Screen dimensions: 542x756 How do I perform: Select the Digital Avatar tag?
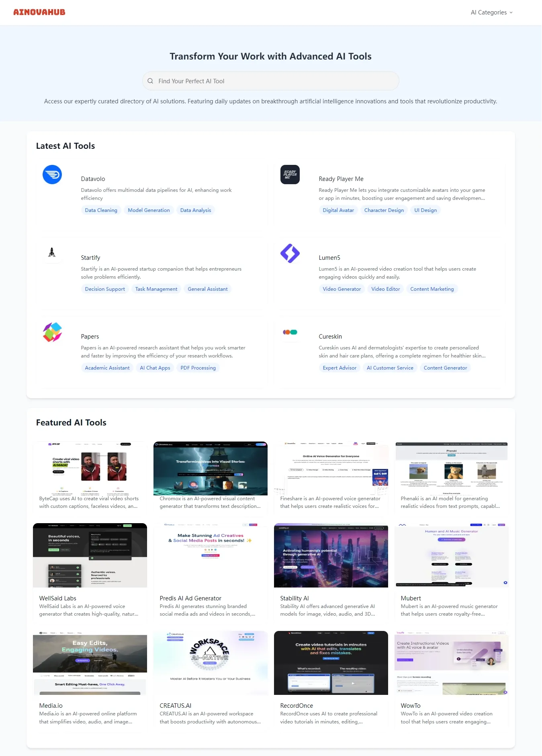click(338, 210)
